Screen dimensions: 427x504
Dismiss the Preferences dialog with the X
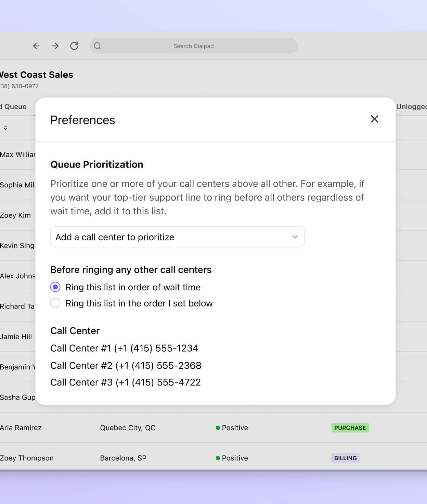[374, 119]
